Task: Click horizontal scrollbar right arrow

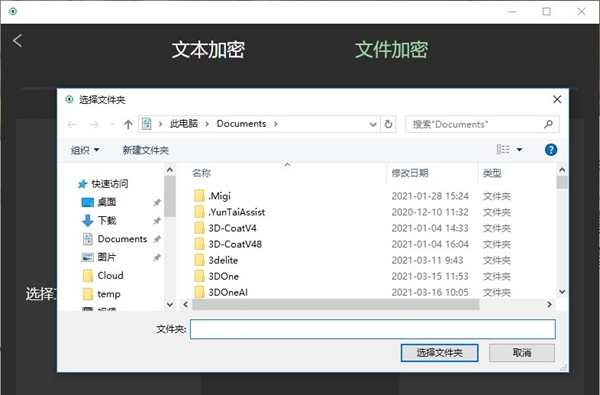Action: pyautogui.click(x=549, y=305)
